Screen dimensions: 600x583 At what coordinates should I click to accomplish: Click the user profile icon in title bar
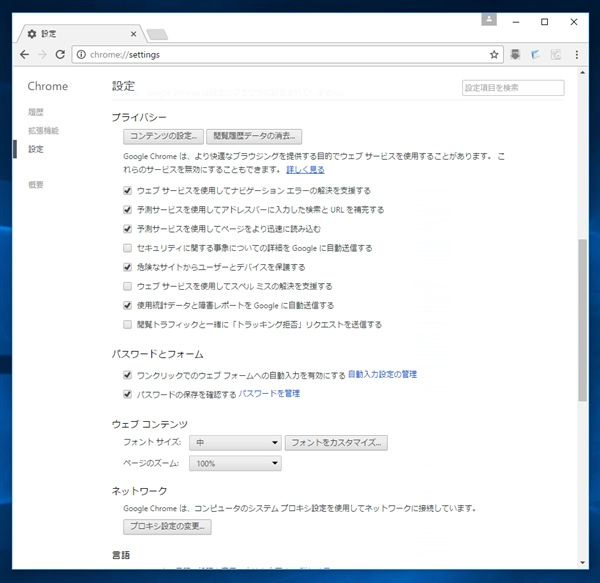coord(489,20)
